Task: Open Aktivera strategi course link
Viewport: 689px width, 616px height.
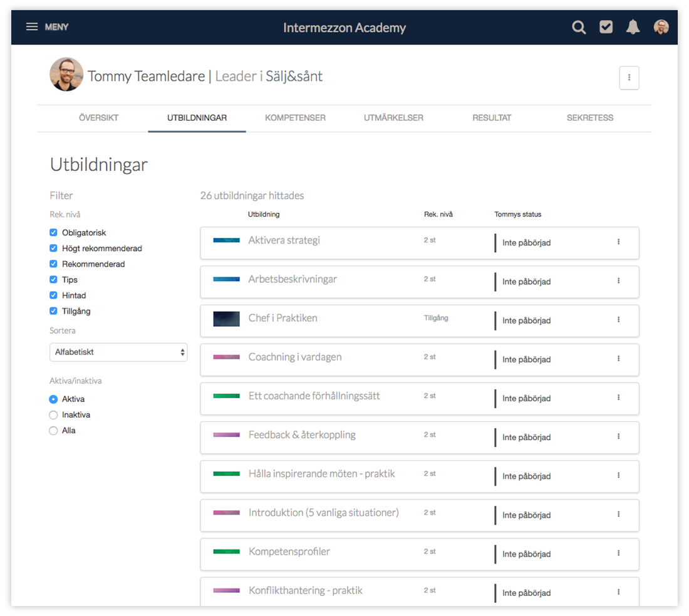Action: (284, 240)
